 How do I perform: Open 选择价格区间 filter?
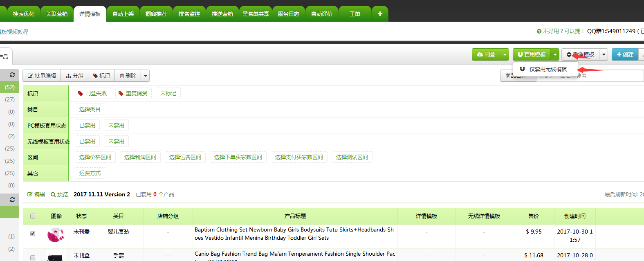(95, 157)
